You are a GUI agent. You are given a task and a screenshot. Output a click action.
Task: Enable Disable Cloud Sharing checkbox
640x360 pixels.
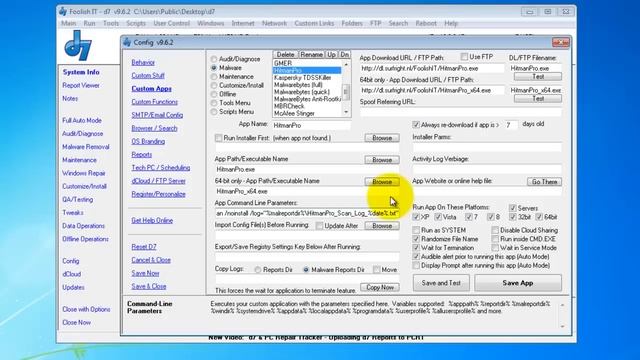pos(495,230)
